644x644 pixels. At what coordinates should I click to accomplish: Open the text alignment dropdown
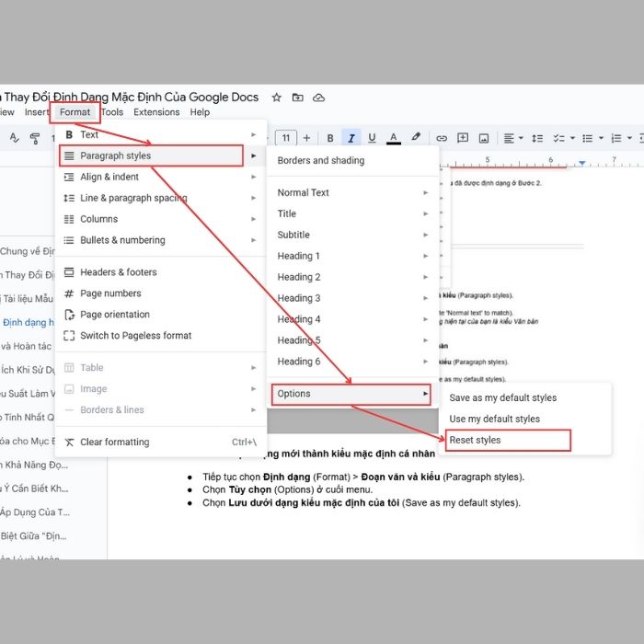(x=513, y=138)
